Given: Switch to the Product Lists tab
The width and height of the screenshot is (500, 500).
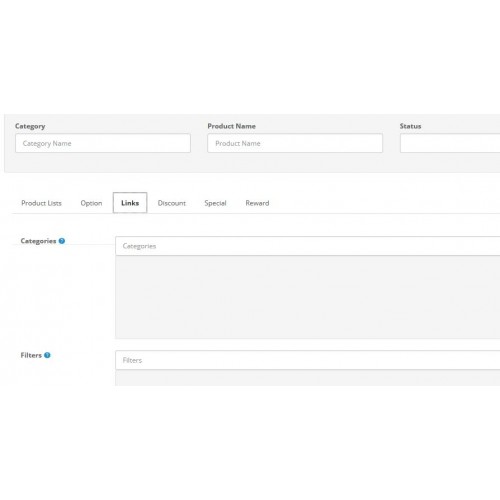Looking at the screenshot, I should [41, 203].
